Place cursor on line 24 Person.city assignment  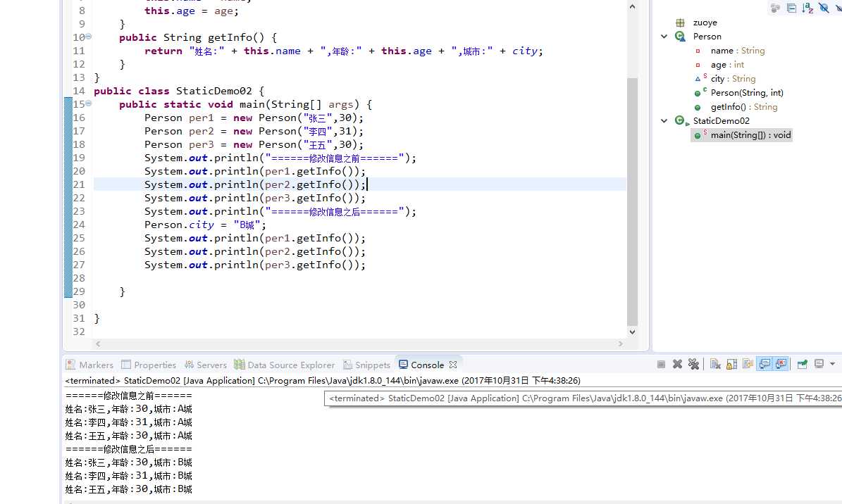click(205, 225)
